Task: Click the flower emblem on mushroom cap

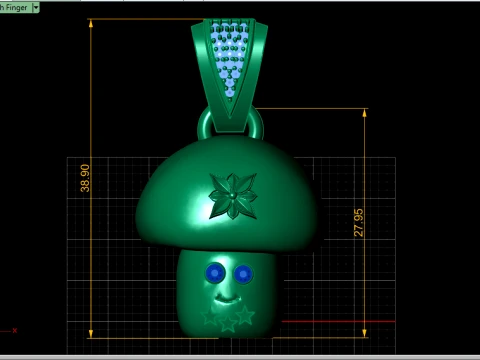Action: click(233, 196)
